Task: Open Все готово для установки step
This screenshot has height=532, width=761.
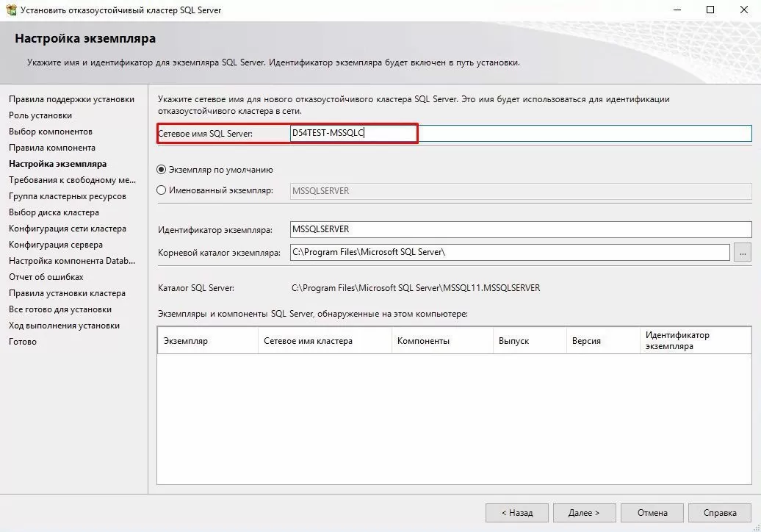Action: tap(60, 309)
